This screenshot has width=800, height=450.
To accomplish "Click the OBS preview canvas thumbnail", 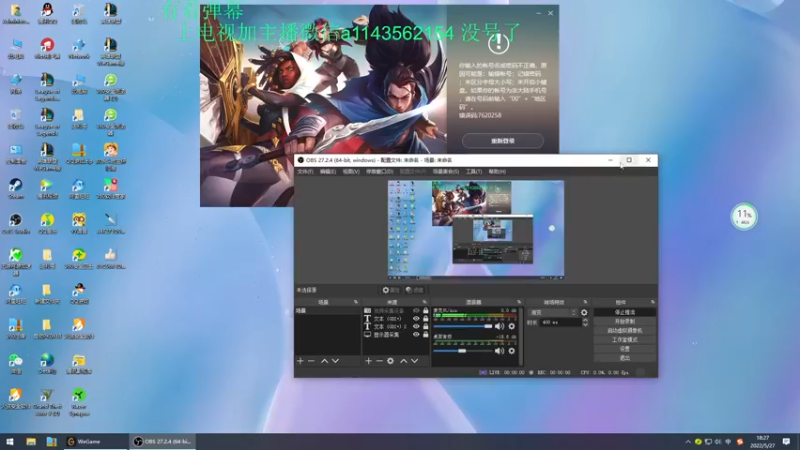I will point(476,229).
